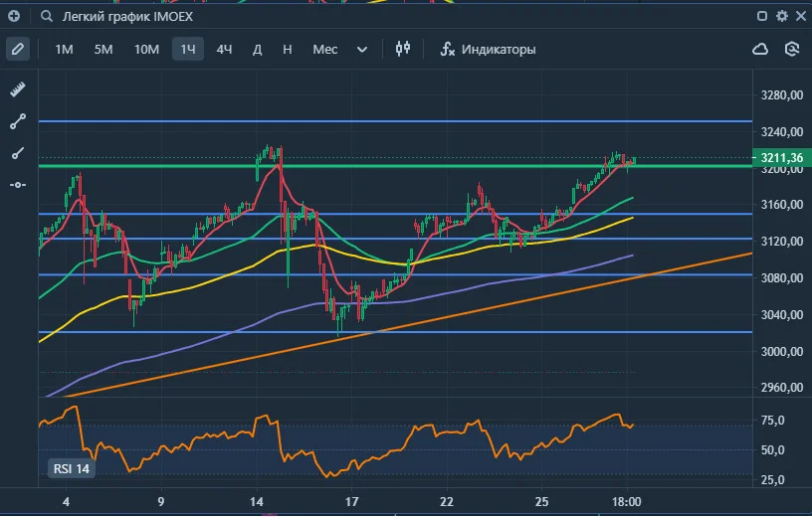Select the lowest blue horizontal level line
The image size is (812, 517).
[x=395, y=332]
